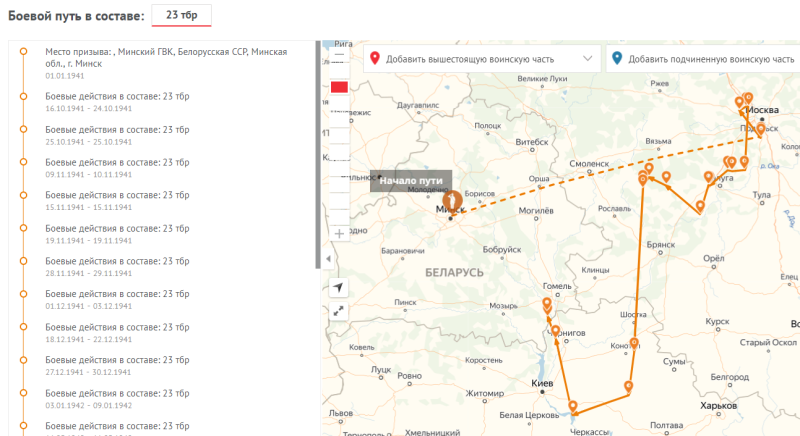The height and width of the screenshot is (436, 800).
Task: Click the vertical scrollbar of the timeline list
Action: pyautogui.click(x=318, y=155)
